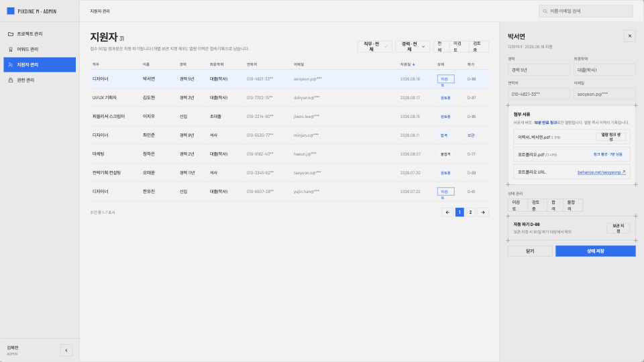
Task: Click the 이름·이메일 검색 input field
Action: click(x=586, y=11)
